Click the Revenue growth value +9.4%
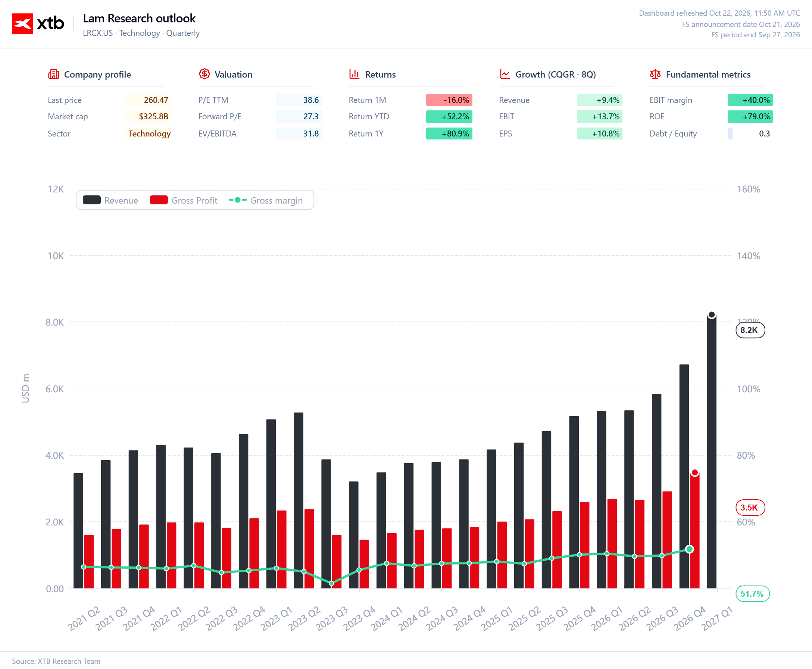The height and width of the screenshot is (669, 812). (600, 100)
